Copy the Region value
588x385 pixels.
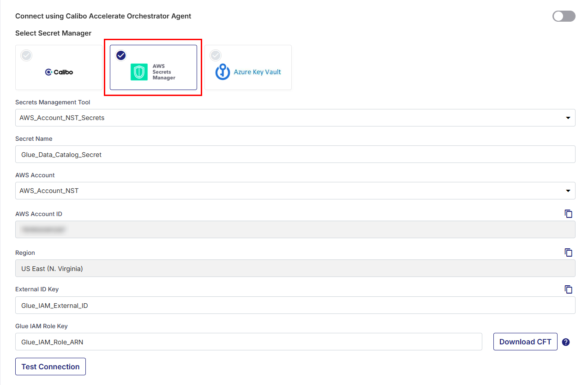pyautogui.click(x=569, y=253)
